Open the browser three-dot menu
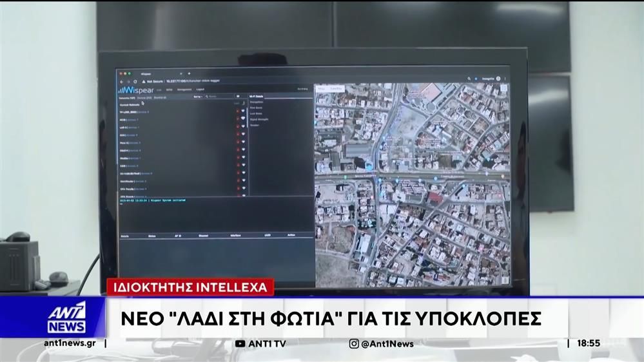 pyautogui.click(x=504, y=79)
